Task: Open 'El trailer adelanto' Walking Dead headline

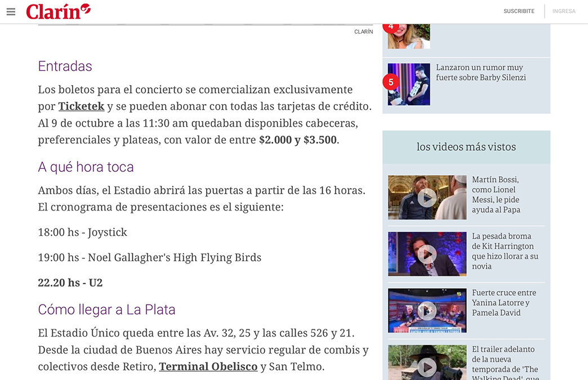Action: pyautogui.click(x=505, y=363)
